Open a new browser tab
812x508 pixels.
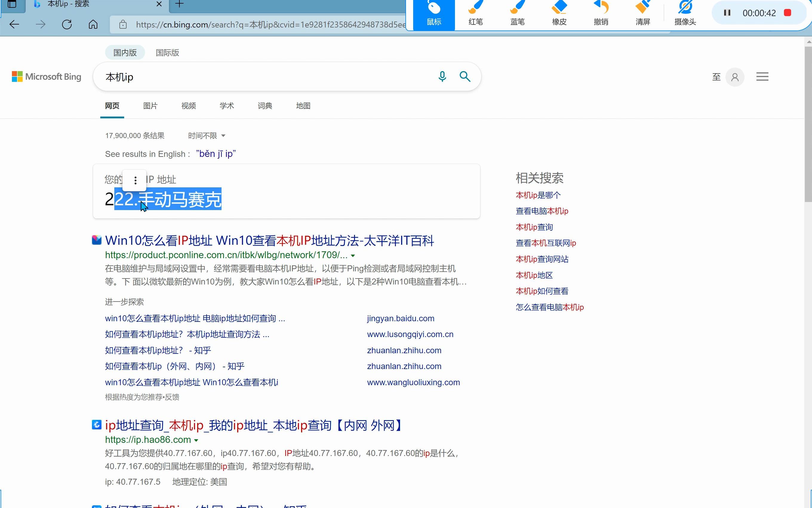(179, 4)
